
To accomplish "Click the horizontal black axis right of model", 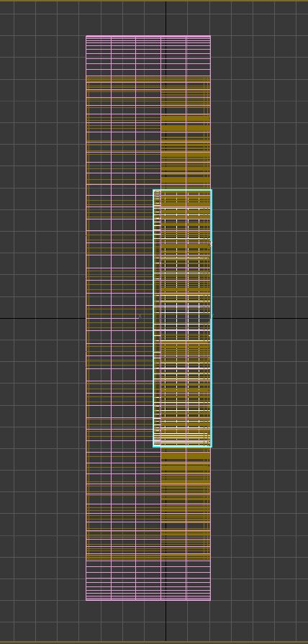I will (261, 318).
